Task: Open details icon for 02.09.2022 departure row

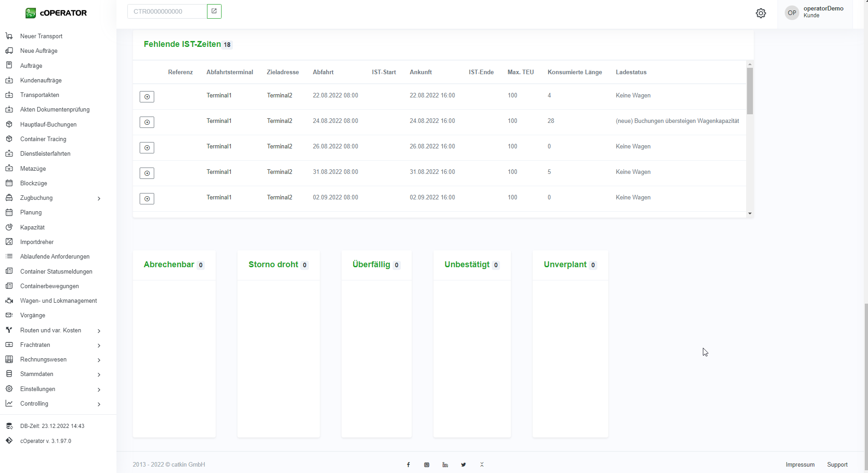Action: pos(146,198)
